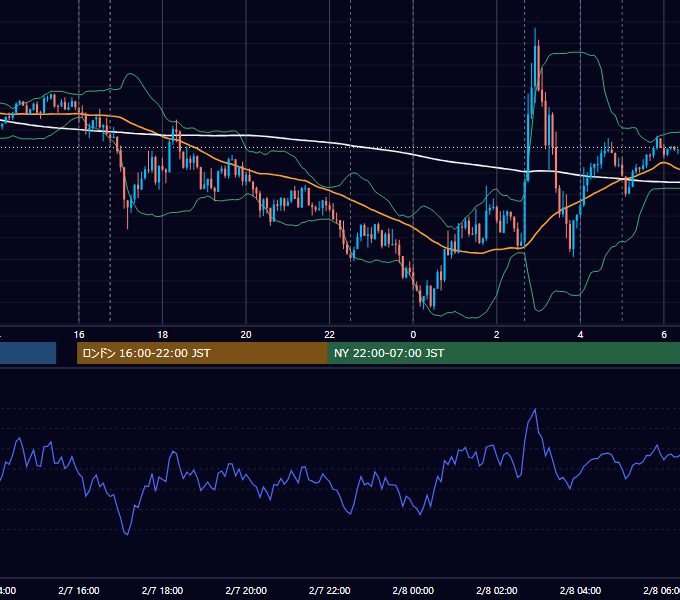Click the 2 hour label on price chart axis

tap(497, 335)
